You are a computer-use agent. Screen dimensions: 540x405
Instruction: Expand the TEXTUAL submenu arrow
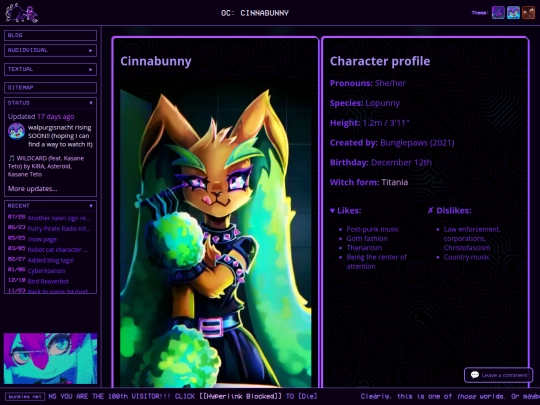tap(91, 70)
